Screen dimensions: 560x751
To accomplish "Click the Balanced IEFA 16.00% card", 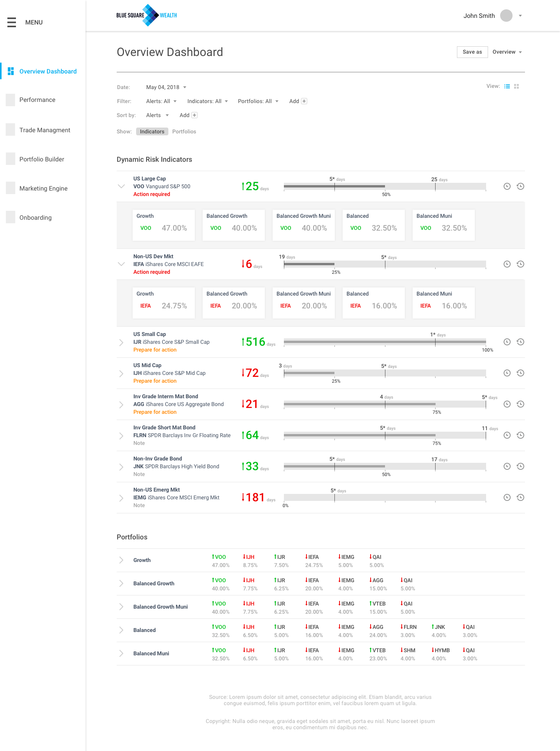I will [374, 303].
